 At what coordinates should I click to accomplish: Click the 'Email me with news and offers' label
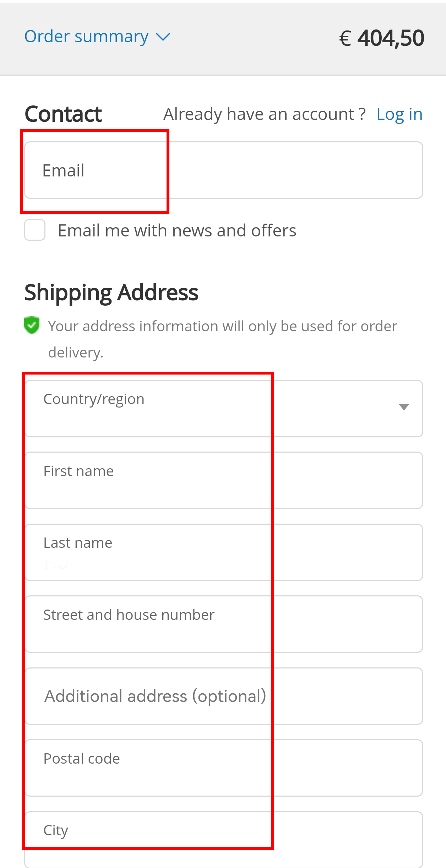177,231
